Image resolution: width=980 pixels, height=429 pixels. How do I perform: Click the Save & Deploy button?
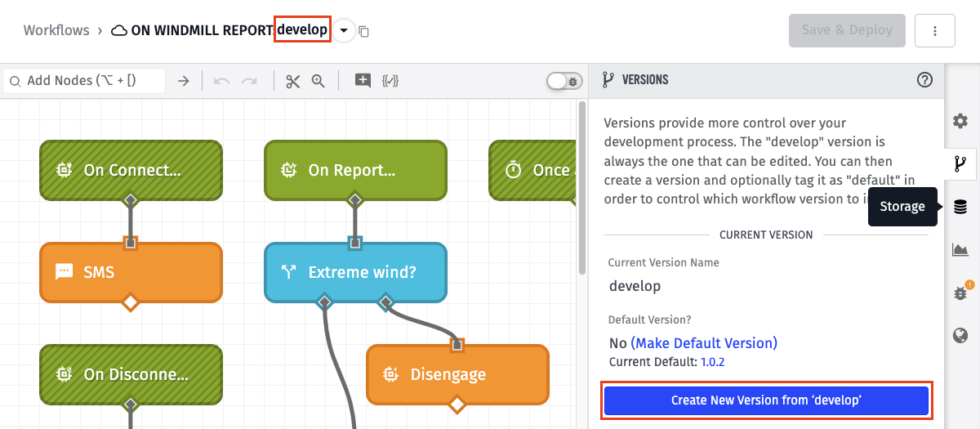[x=847, y=30]
